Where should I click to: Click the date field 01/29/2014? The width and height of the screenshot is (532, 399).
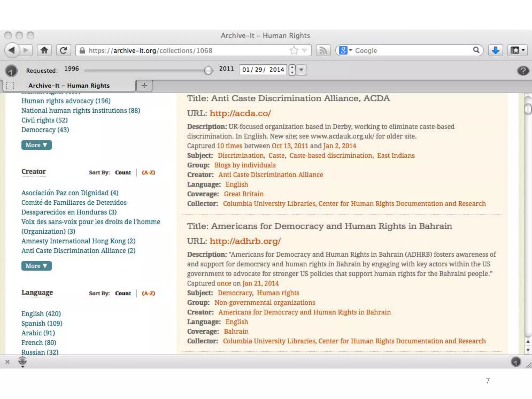tap(263, 70)
